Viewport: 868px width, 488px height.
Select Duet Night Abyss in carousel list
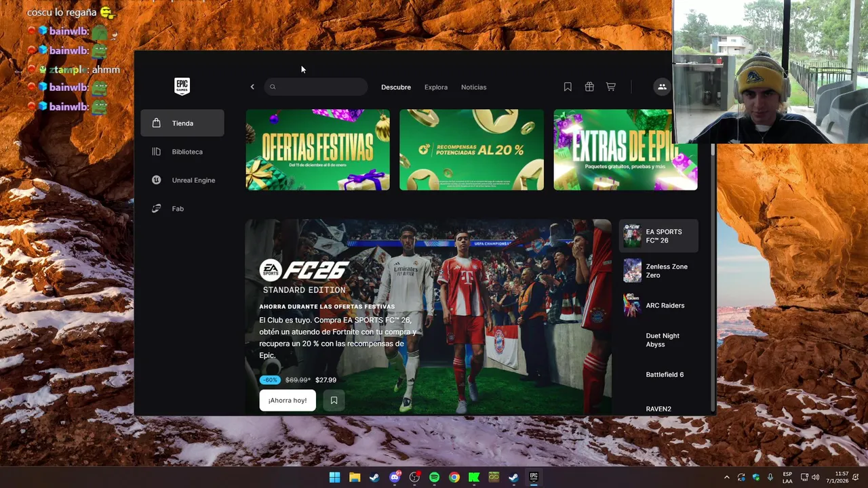(658, 340)
